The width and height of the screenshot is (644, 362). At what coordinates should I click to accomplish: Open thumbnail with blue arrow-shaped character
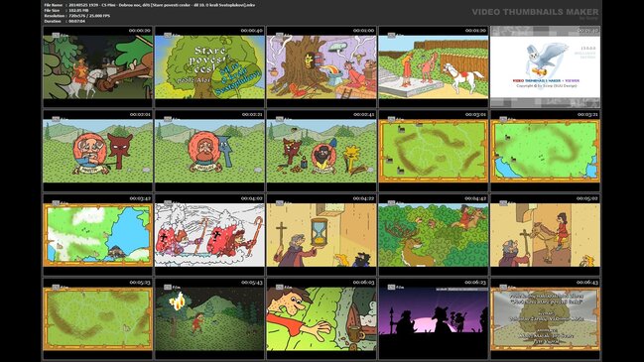click(209, 151)
